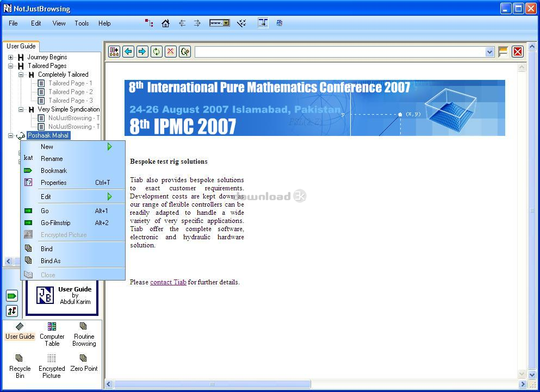This screenshot has width=540, height=392.
Task: Open the Recycle Bin shortcut
Action: [x=20, y=366]
